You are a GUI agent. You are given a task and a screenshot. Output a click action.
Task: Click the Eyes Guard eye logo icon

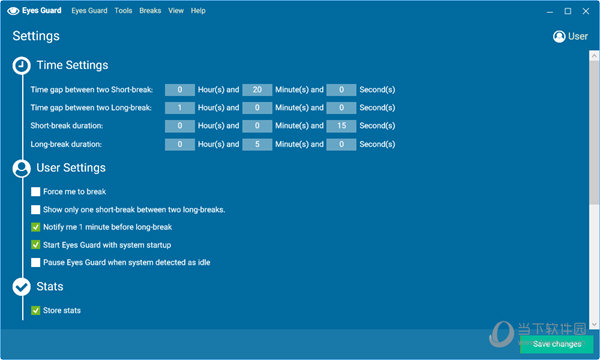pyautogui.click(x=13, y=11)
